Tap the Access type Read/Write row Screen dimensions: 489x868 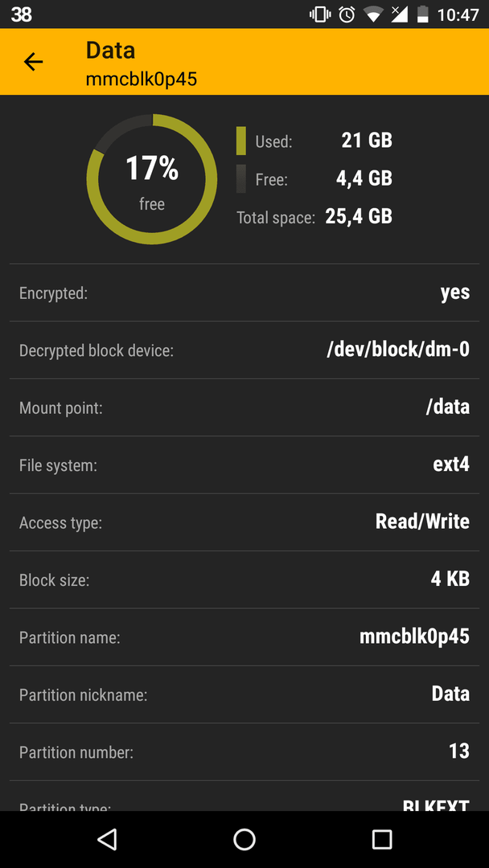(244, 522)
